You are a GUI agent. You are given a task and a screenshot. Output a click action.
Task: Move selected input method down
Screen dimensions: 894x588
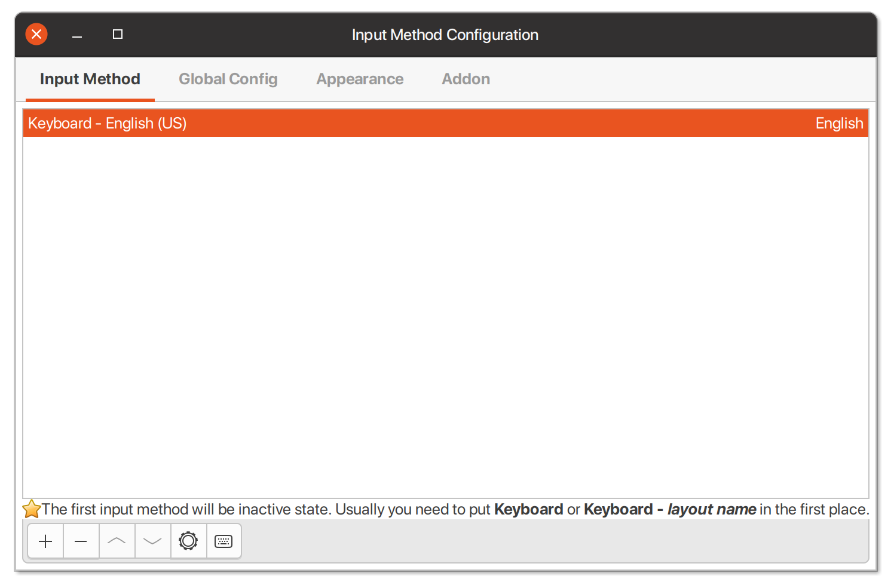pos(153,541)
